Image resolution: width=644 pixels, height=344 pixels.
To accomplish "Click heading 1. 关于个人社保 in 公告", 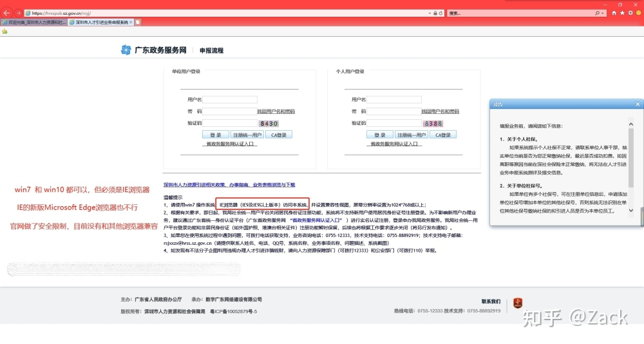I will (x=518, y=139).
